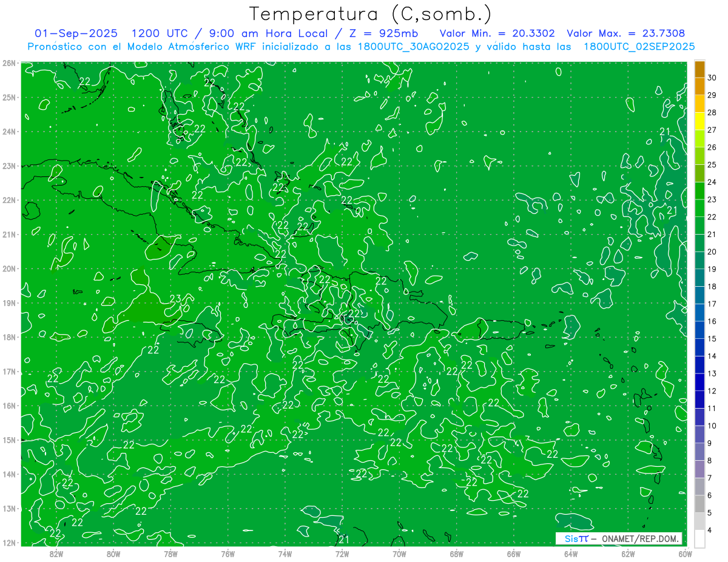
Task: Click the "26N" latitude label
Action: (x=8, y=63)
